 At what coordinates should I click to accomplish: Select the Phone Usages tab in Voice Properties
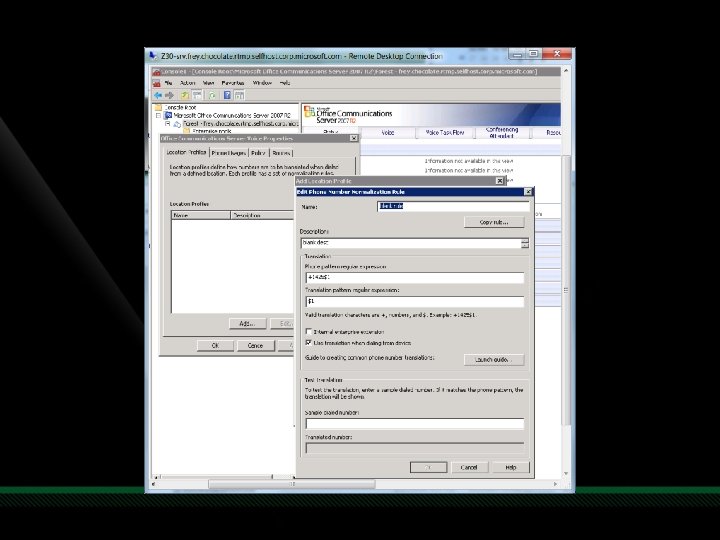click(229, 153)
